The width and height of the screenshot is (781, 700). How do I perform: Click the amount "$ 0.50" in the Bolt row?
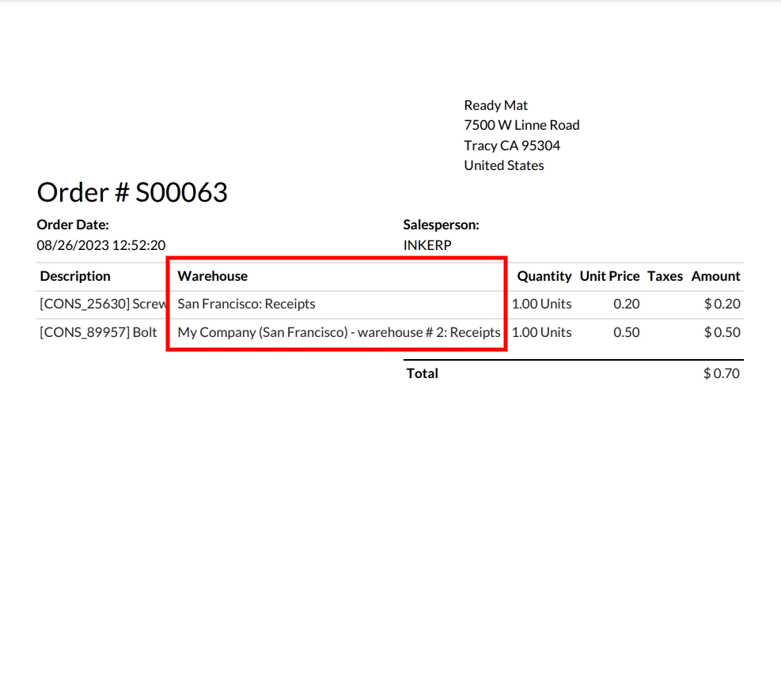722,332
